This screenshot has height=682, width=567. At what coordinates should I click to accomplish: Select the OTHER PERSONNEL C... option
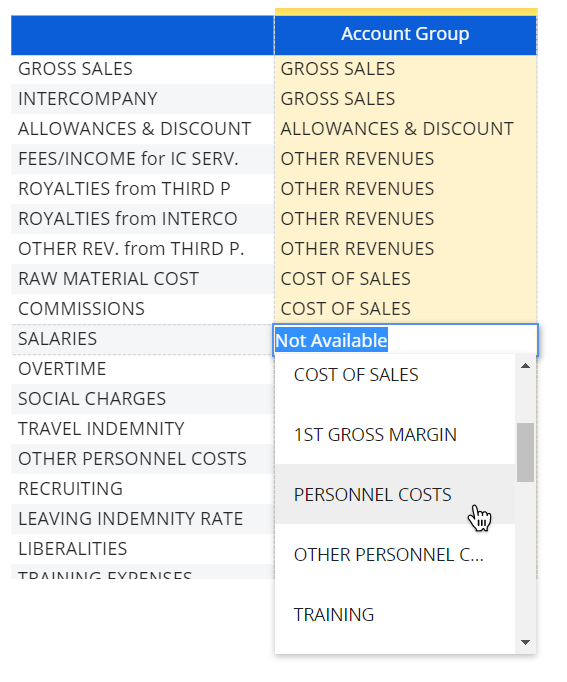pyautogui.click(x=395, y=555)
